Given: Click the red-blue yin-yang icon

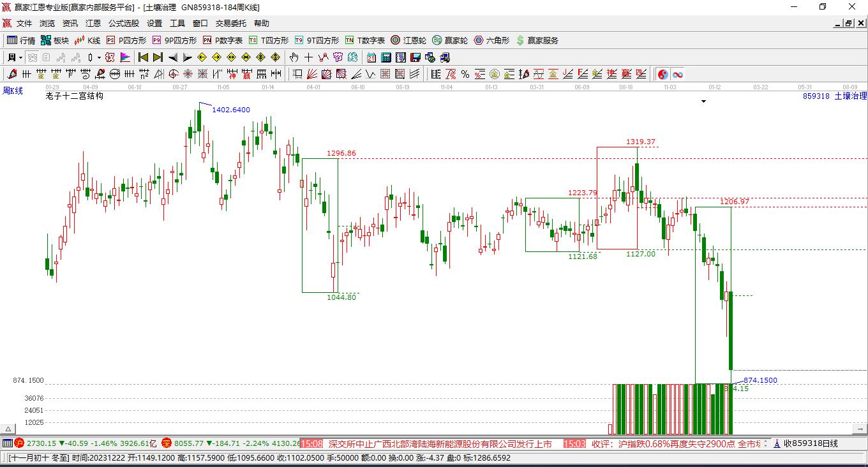Looking at the screenshot, I should click(x=663, y=74).
